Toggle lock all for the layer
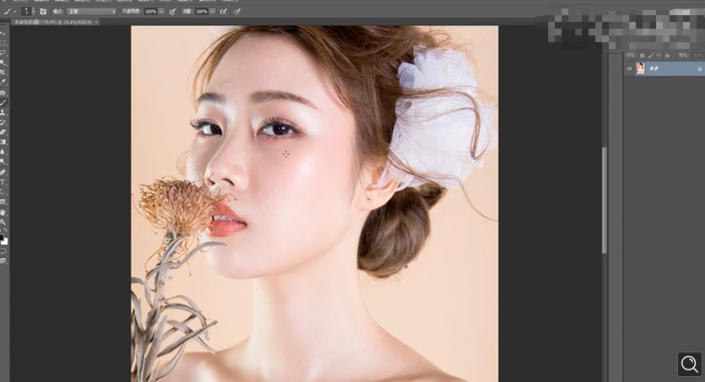Viewport: 705px width, 382px height. [x=667, y=55]
